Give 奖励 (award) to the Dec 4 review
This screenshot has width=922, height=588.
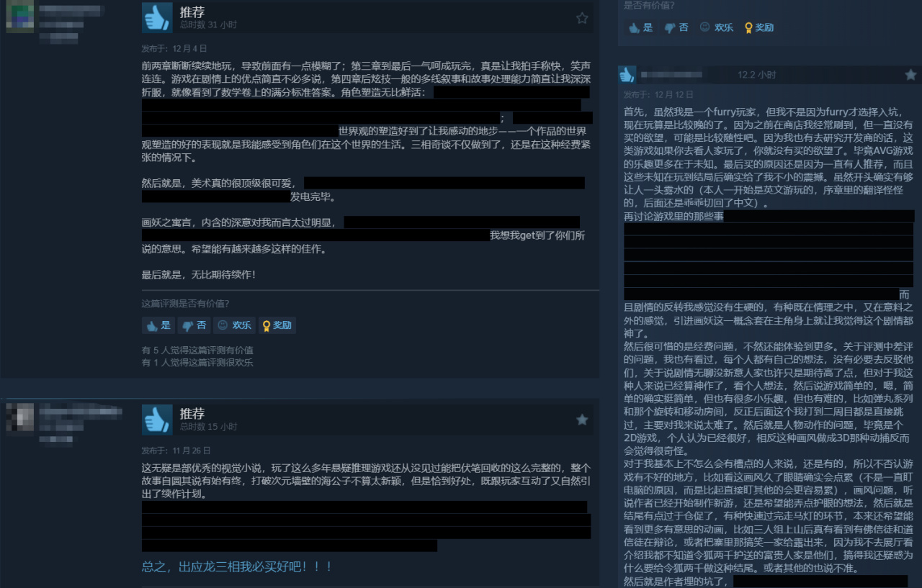pos(277,325)
